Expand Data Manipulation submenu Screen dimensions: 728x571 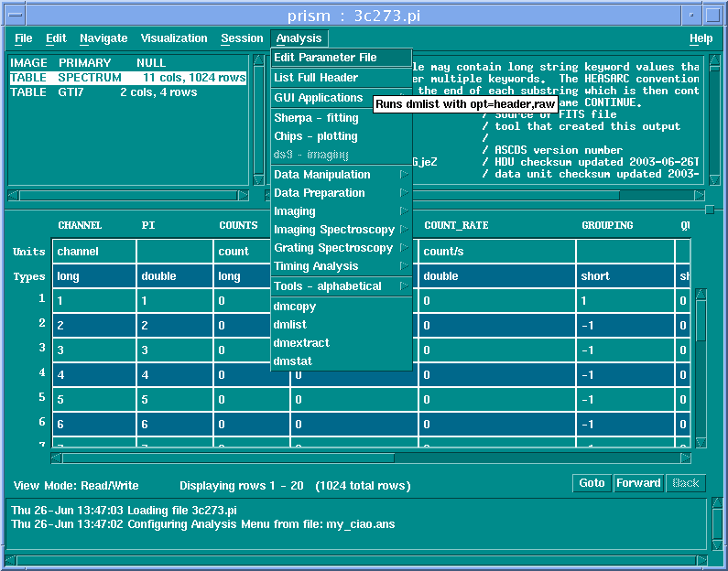[x=342, y=175]
